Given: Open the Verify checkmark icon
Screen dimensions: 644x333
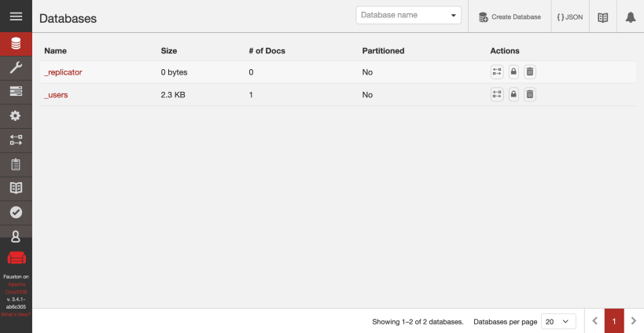Looking at the screenshot, I should tap(16, 211).
